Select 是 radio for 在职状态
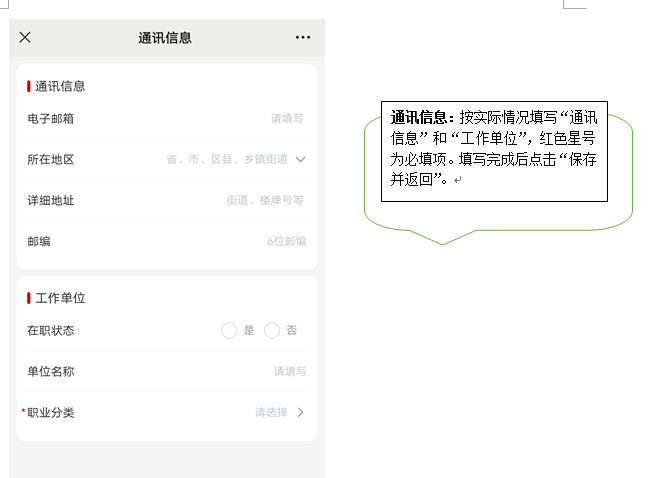Image resolution: width=655 pixels, height=478 pixels. (x=229, y=331)
